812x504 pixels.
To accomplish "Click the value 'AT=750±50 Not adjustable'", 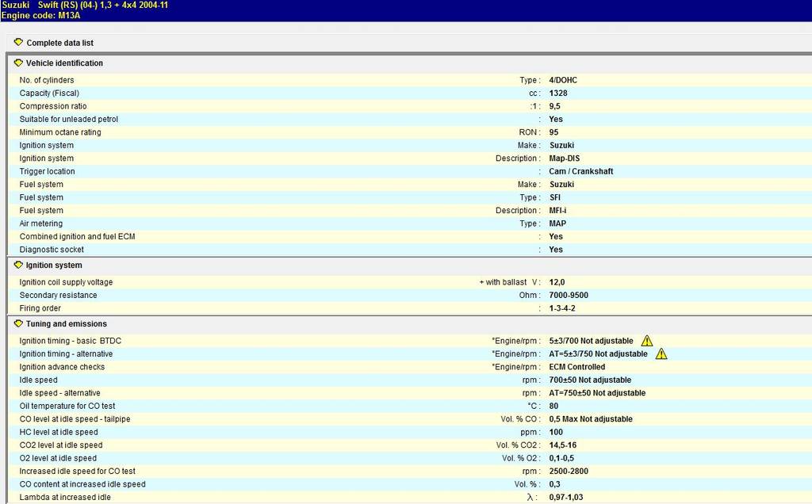I will coord(597,393).
